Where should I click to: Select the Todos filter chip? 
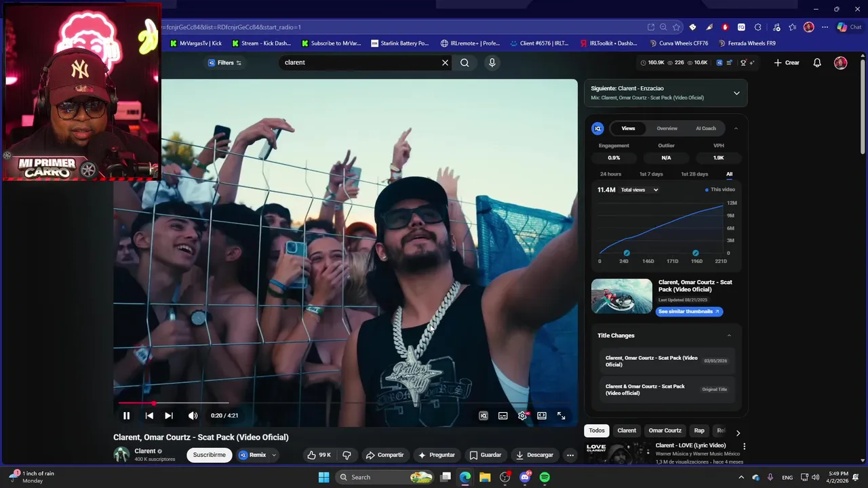[597, 430]
